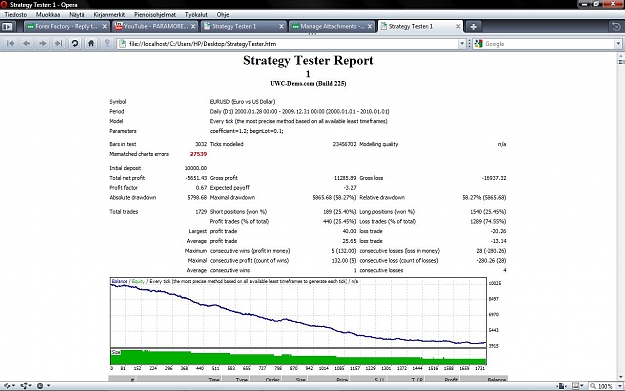Screen dimensions: 625x391
Task: Click the fast forward navigation button
Action: point(59,43)
